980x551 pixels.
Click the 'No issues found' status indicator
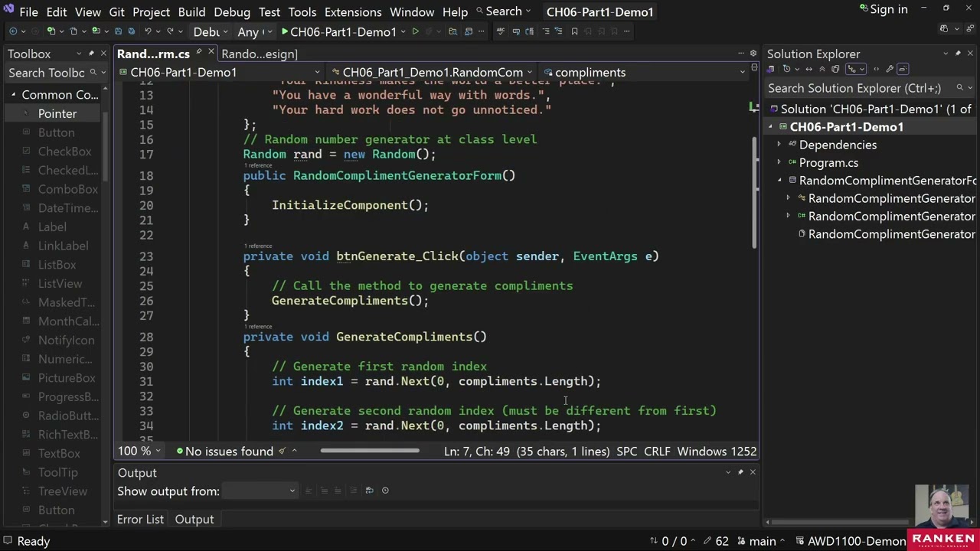(x=224, y=452)
